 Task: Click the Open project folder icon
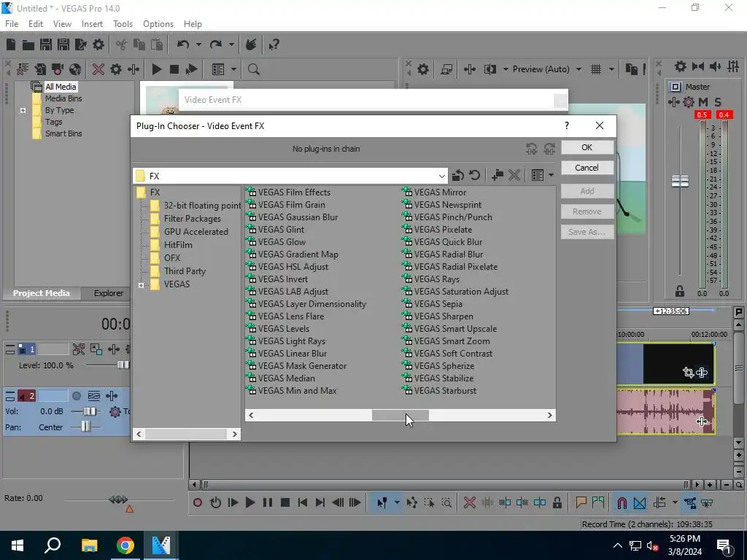28,44
